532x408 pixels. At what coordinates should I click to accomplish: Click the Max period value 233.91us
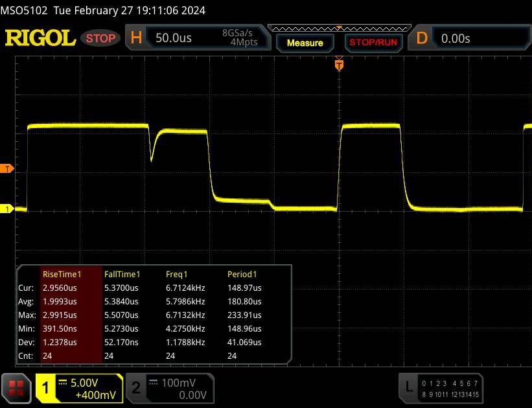(x=244, y=315)
